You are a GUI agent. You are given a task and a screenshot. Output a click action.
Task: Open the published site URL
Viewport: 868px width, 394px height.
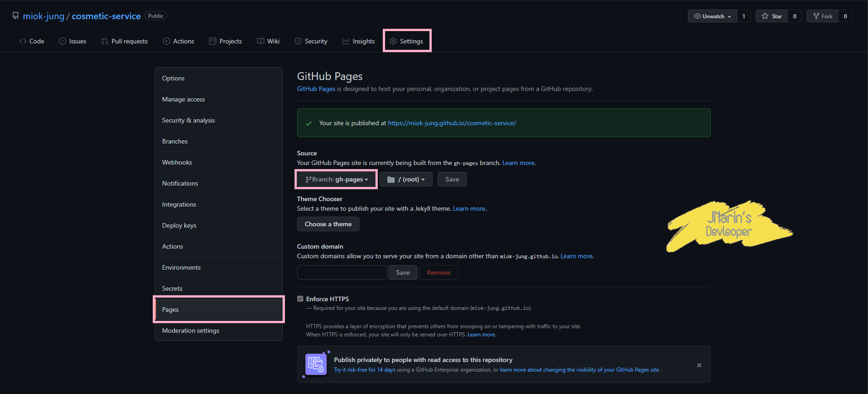[x=452, y=123]
